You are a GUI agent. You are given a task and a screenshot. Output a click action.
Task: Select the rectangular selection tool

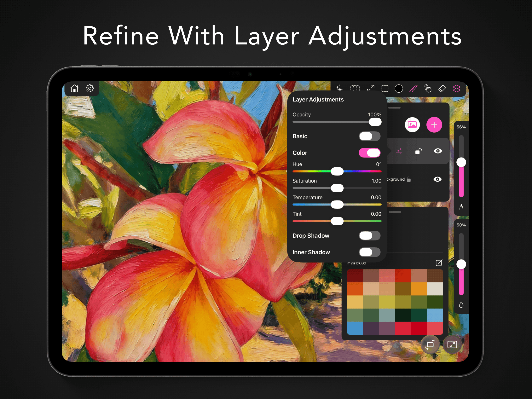click(x=385, y=89)
